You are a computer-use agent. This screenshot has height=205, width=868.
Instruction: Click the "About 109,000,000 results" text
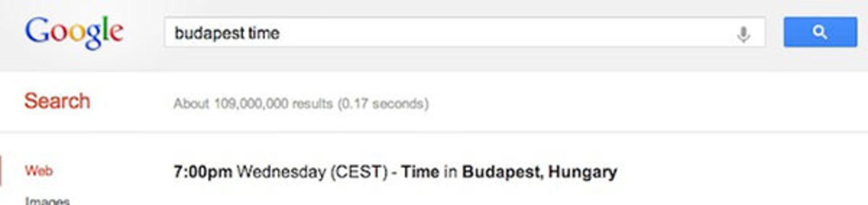point(253,104)
